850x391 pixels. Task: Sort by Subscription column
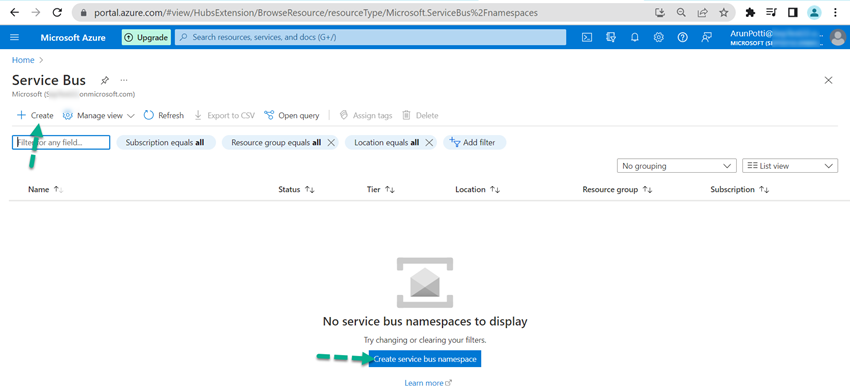739,190
